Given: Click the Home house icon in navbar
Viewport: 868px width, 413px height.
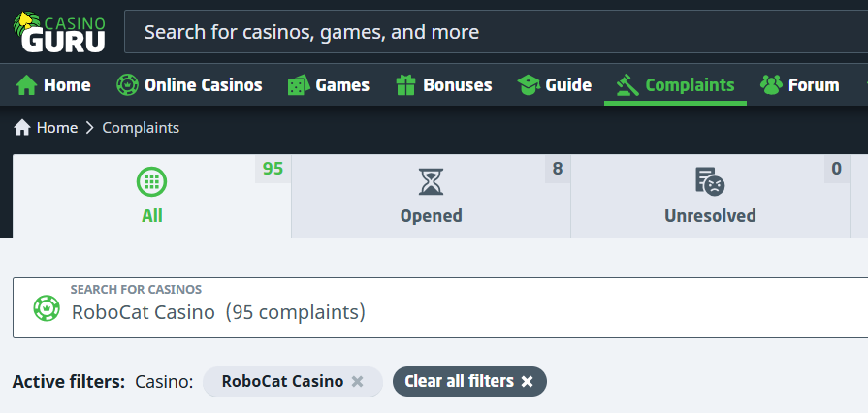Looking at the screenshot, I should click(x=27, y=85).
